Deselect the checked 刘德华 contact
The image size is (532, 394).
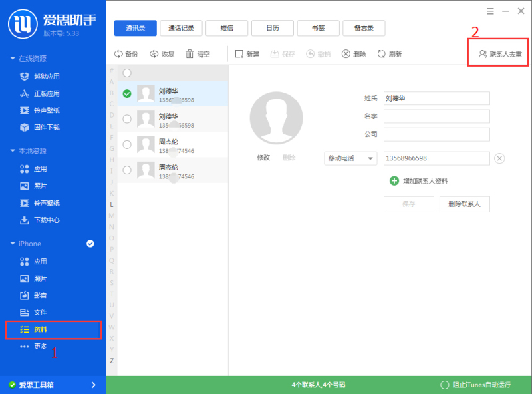coord(126,94)
